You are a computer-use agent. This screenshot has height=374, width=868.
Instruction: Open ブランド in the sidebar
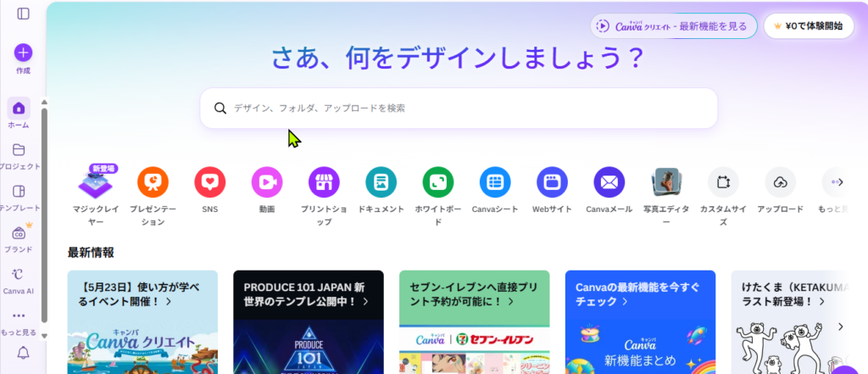(19, 239)
